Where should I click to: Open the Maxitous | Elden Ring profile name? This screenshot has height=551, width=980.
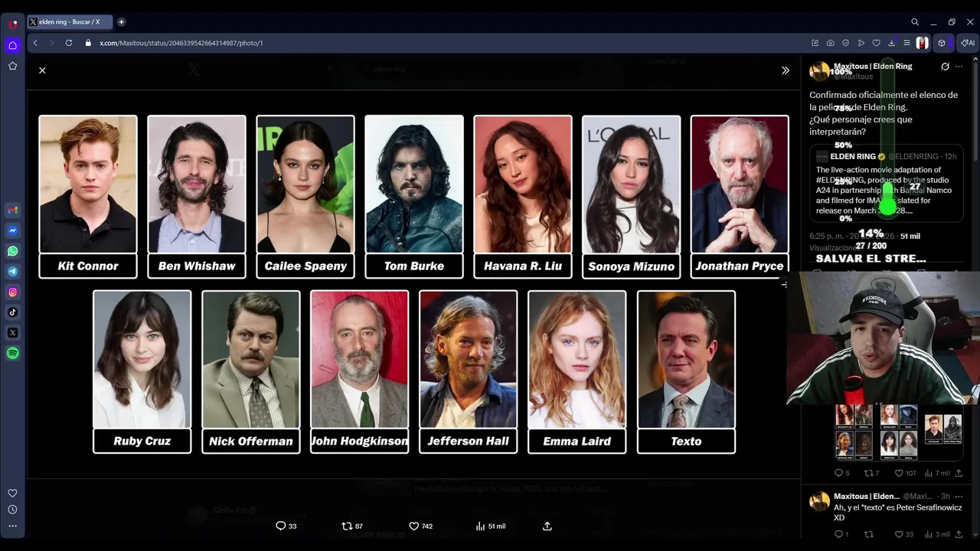tap(873, 67)
